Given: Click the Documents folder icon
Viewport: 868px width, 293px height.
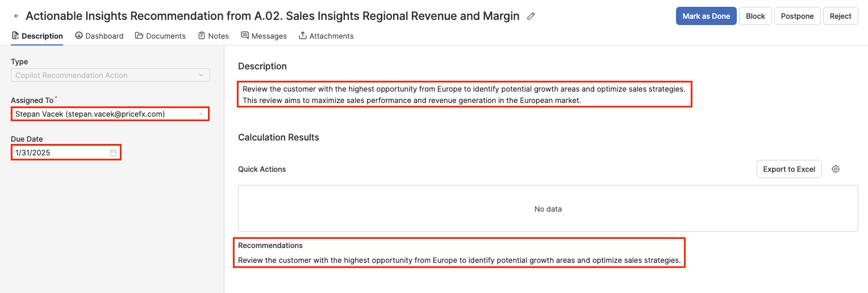Looking at the screenshot, I should coord(139,36).
